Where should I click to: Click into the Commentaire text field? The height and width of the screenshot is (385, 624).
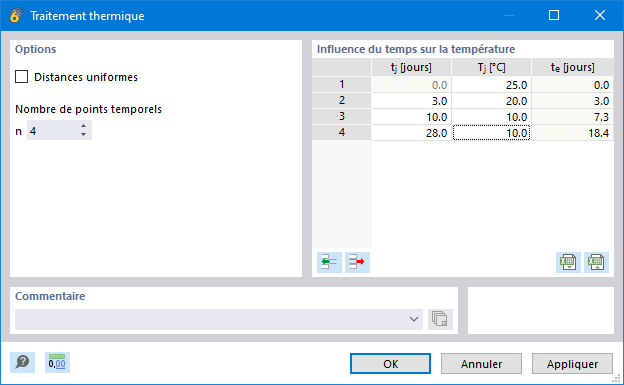tap(211, 319)
